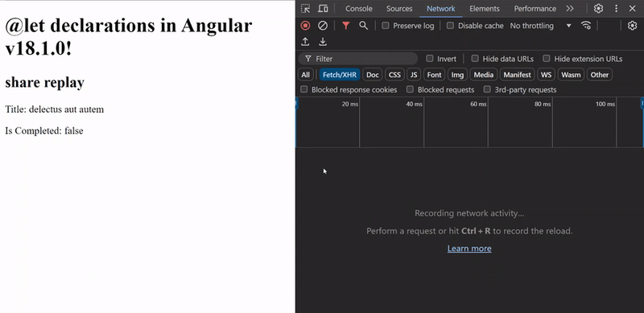Check Hide data URLs
The width and height of the screenshot is (644, 313).
click(x=475, y=58)
